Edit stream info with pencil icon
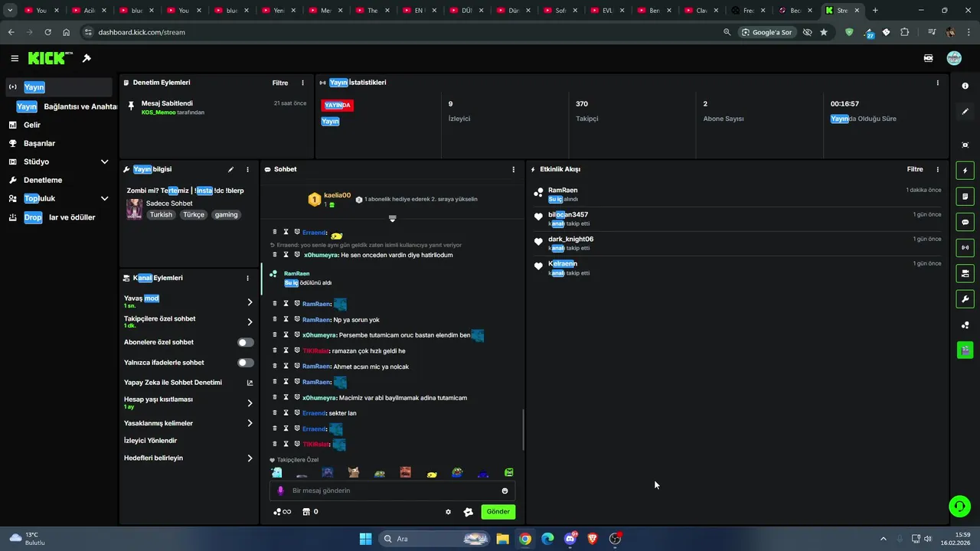 pos(230,169)
